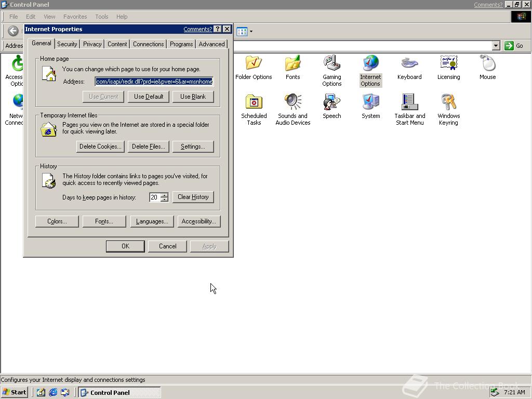Increase days to keep history

point(165,195)
